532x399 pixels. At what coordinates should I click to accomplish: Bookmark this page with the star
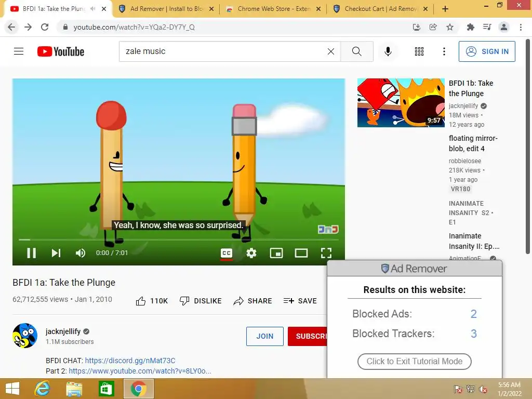450,27
